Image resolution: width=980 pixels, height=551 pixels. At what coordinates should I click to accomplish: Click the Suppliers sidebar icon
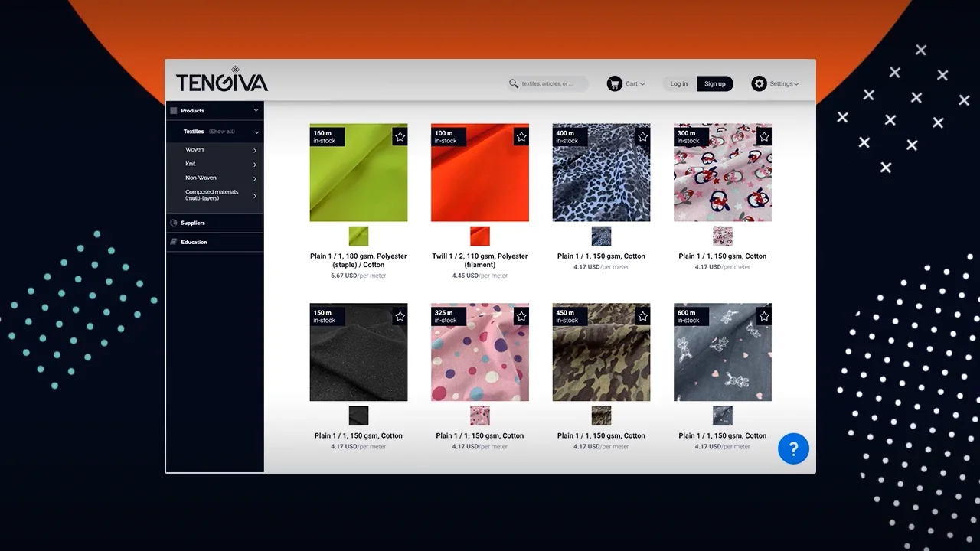[174, 223]
